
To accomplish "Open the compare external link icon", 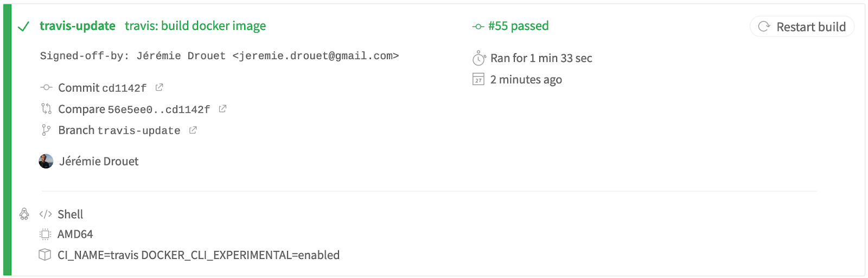I will [222, 109].
